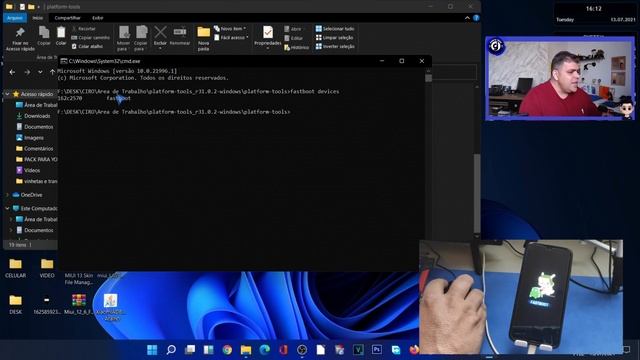The width and height of the screenshot is (640, 360).
Task: Click the webcam video overlay
Action: pyautogui.click(x=560, y=78)
